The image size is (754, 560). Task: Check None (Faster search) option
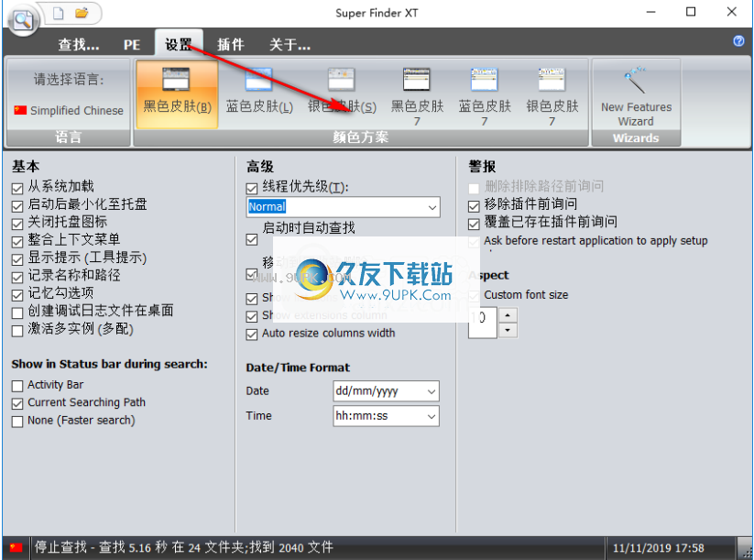[17, 422]
